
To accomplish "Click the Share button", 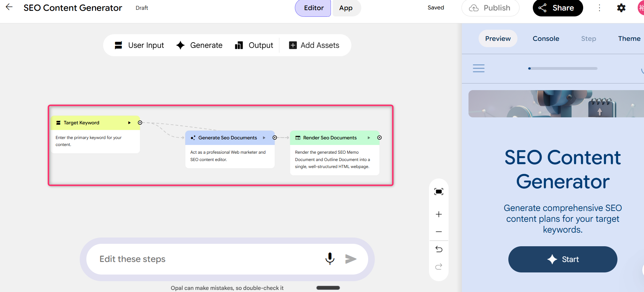I will 557,8.
